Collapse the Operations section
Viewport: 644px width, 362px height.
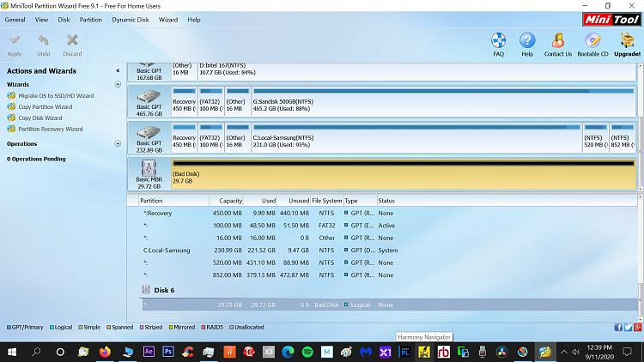[118, 143]
